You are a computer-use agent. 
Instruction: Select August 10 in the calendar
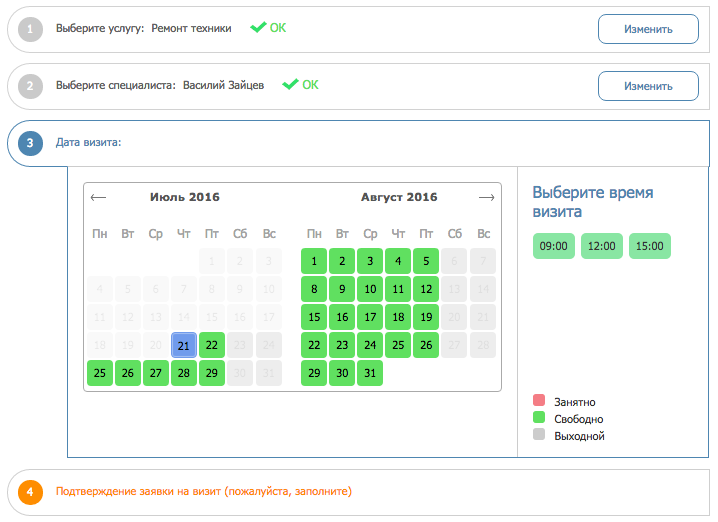tap(370, 289)
